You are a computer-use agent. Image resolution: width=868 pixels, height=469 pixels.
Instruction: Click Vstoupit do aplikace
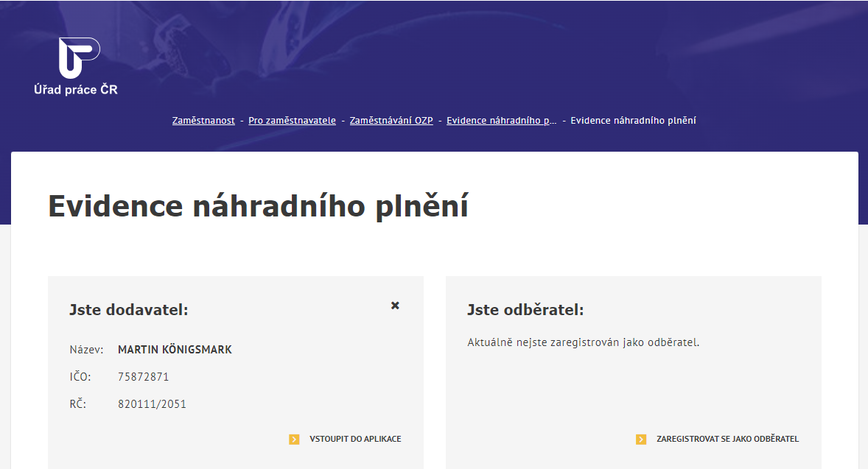355,439
